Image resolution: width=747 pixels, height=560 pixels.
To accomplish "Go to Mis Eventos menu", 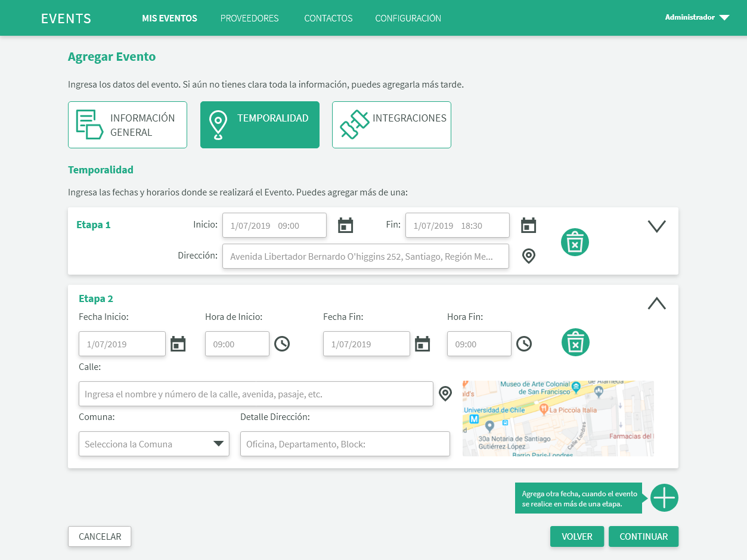I will tap(169, 18).
